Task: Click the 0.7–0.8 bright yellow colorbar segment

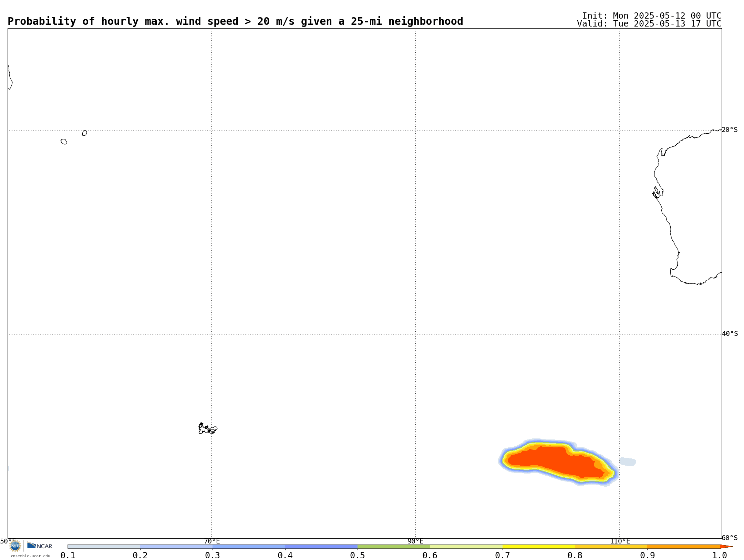Action: pyautogui.click(x=539, y=547)
